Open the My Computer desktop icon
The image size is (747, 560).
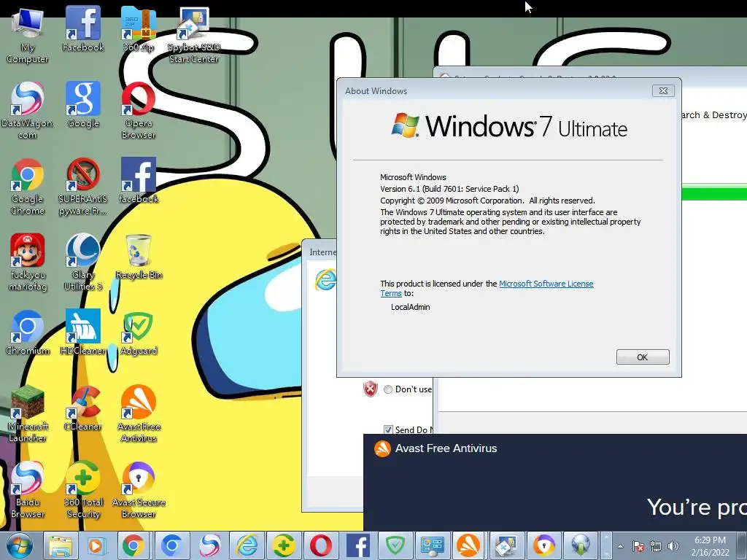[27, 35]
